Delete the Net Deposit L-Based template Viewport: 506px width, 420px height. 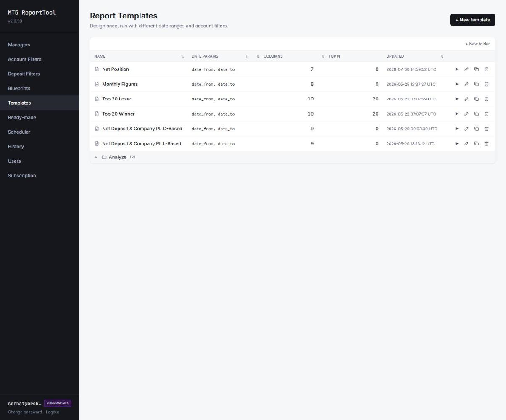[x=487, y=144]
